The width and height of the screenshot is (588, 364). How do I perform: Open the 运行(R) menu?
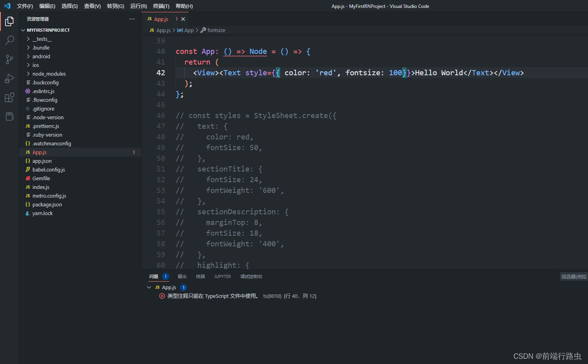139,6
